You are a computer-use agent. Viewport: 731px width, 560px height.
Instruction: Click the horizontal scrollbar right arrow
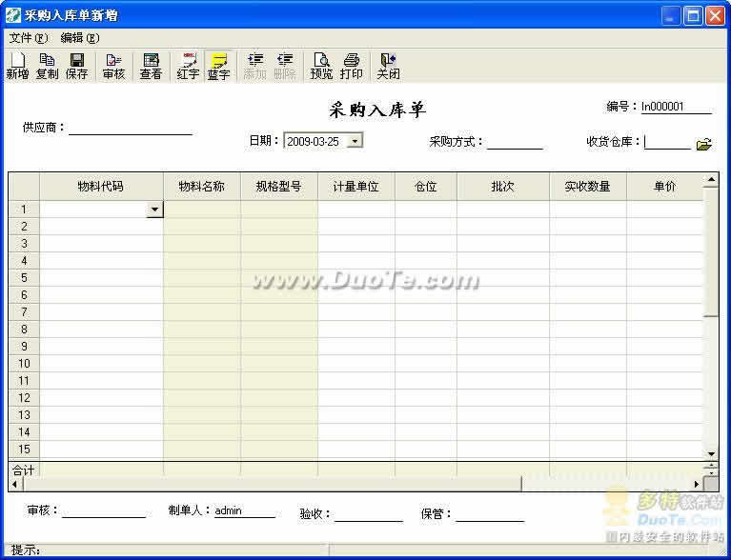point(697,484)
